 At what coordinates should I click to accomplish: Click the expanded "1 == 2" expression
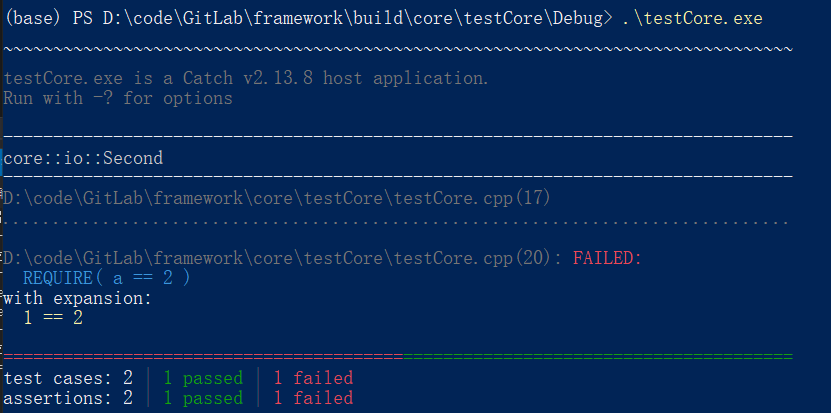click(x=55, y=318)
